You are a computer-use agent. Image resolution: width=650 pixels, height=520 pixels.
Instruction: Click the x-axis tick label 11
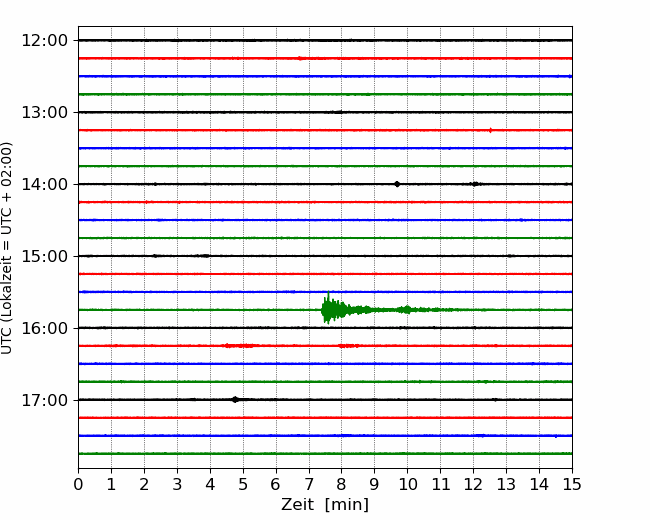(x=441, y=484)
